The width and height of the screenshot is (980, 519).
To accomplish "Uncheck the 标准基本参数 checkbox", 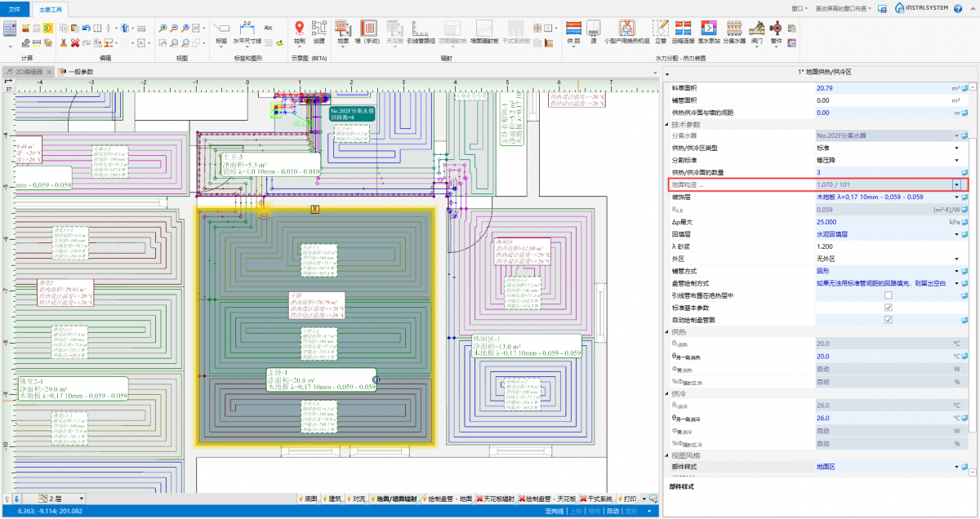I will tap(888, 308).
